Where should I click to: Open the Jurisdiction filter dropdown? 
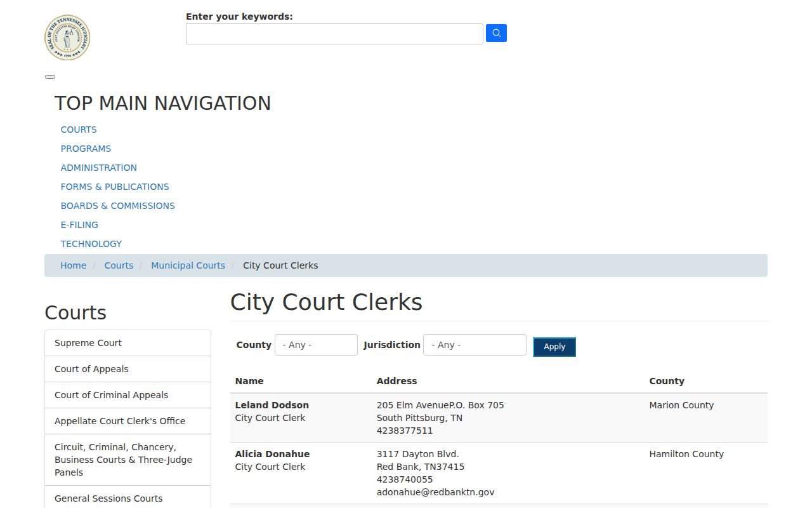coord(475,345)
